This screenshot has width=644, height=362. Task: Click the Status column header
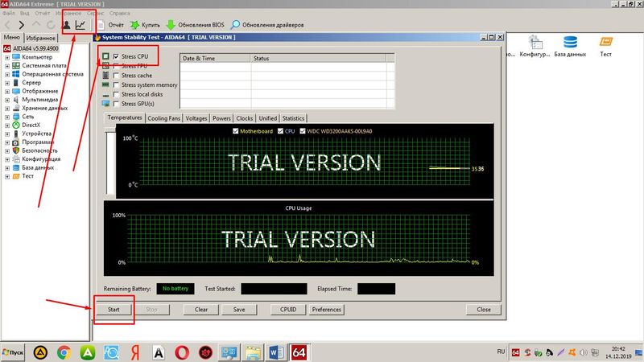click(318, 58)
